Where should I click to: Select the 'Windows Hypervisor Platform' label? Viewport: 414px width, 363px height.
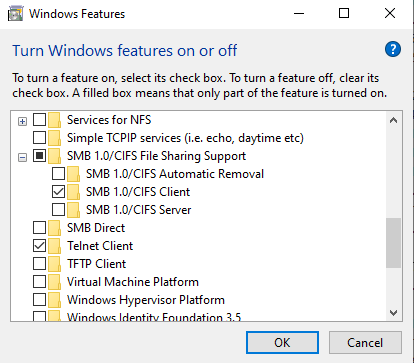(x=146, y=300)
